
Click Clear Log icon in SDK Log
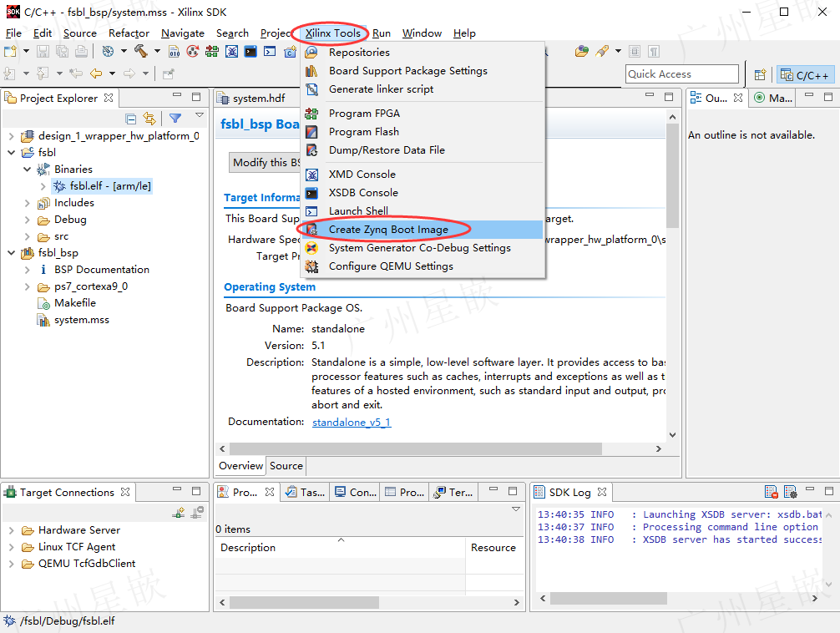pyautogui.click(x=771, y=492)
